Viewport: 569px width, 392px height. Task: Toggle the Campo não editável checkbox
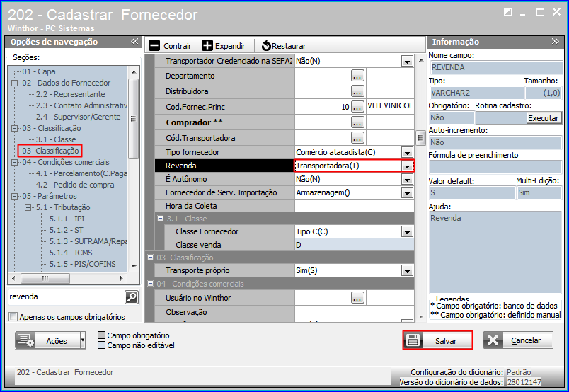click(102, 345)
